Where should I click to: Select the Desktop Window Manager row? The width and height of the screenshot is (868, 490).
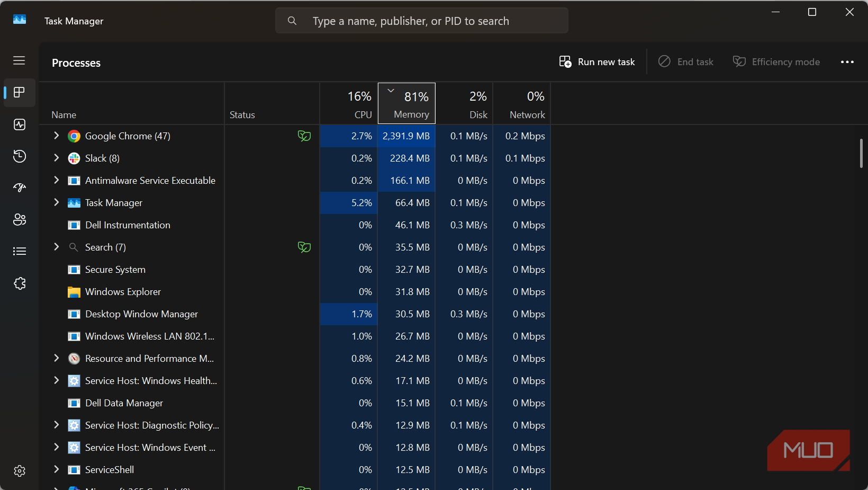coord(295,314)
